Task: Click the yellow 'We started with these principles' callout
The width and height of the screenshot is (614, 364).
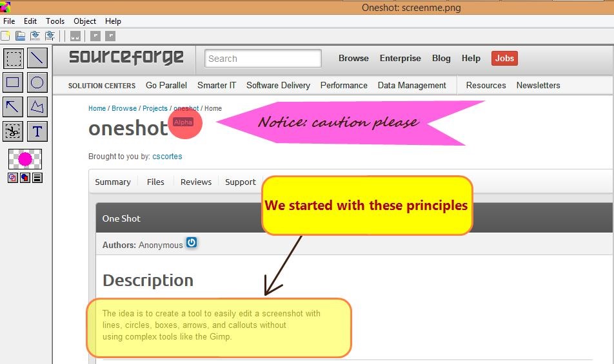Action: tap(366, 206)
